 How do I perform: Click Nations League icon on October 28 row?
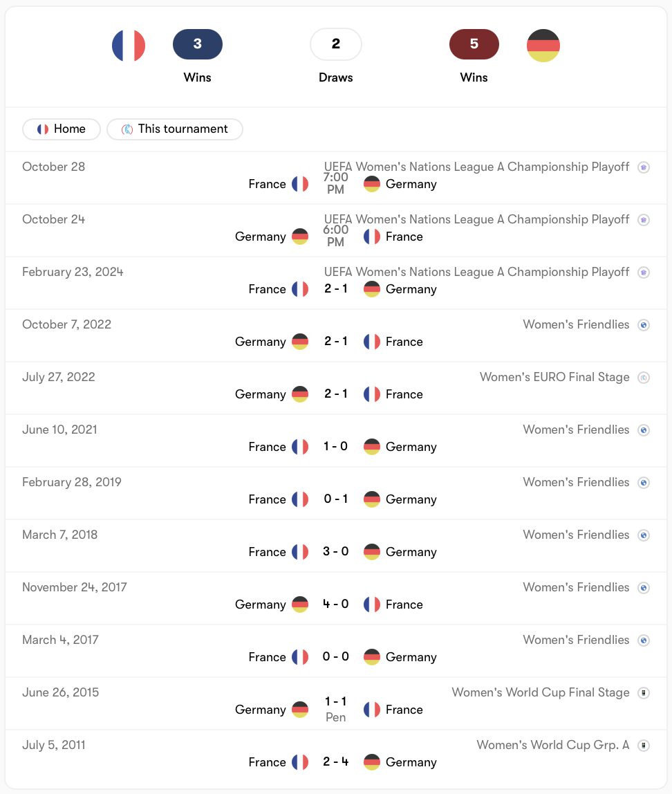click(x=644, y=167)
